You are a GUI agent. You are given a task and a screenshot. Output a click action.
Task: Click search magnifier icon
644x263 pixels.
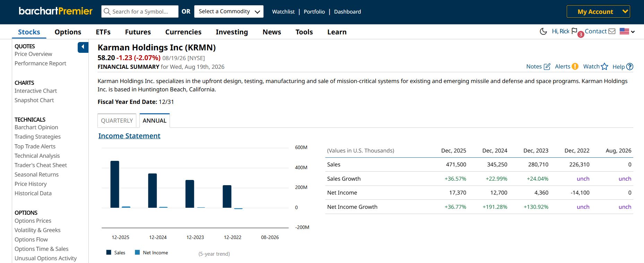click(107, 11)
